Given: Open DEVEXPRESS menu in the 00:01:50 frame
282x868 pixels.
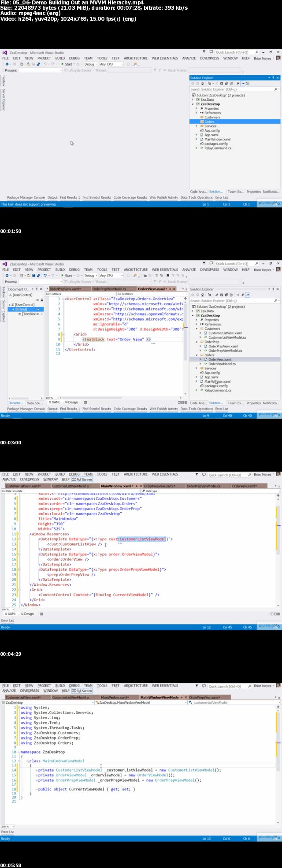Looking at the screenshot, I should [x=209, y=58].
